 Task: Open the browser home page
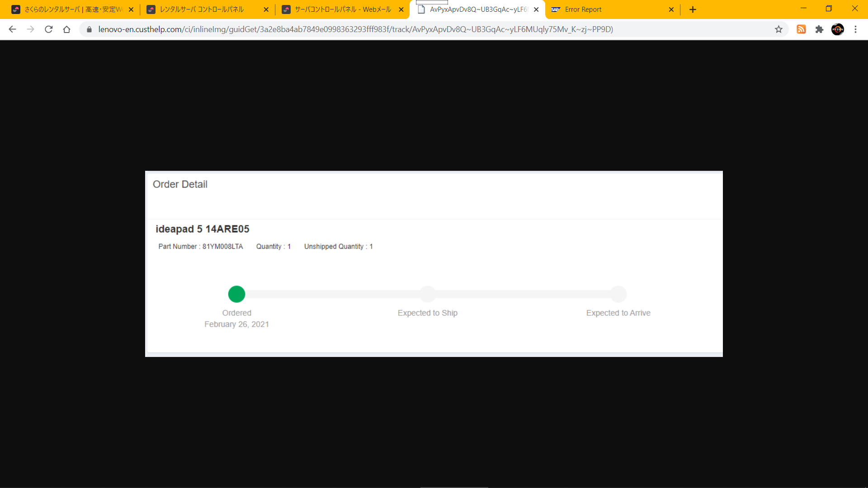67,29
